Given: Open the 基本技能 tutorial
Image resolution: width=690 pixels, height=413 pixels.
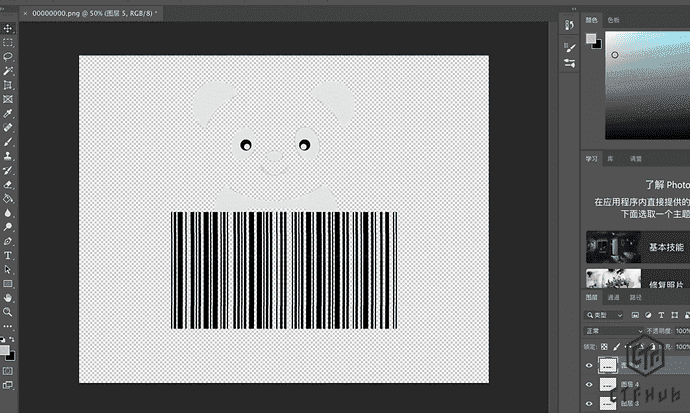Looking at the screenshot, I should [636, 247].
